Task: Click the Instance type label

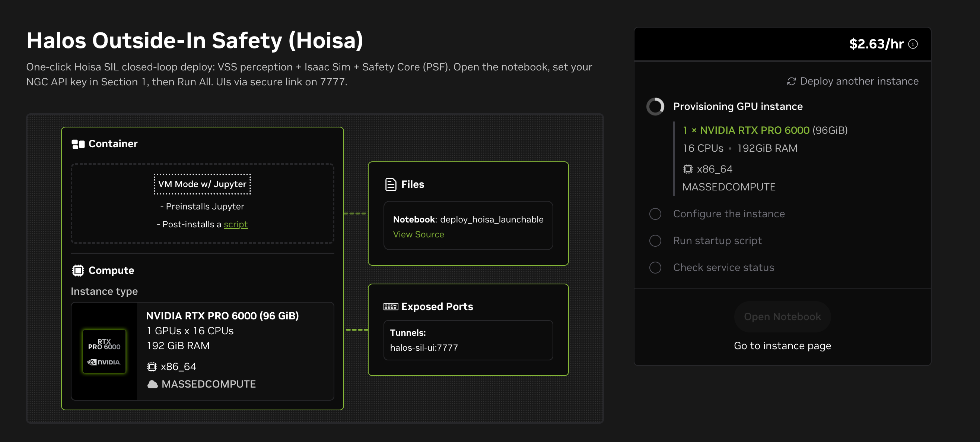Action: [104, 291]
